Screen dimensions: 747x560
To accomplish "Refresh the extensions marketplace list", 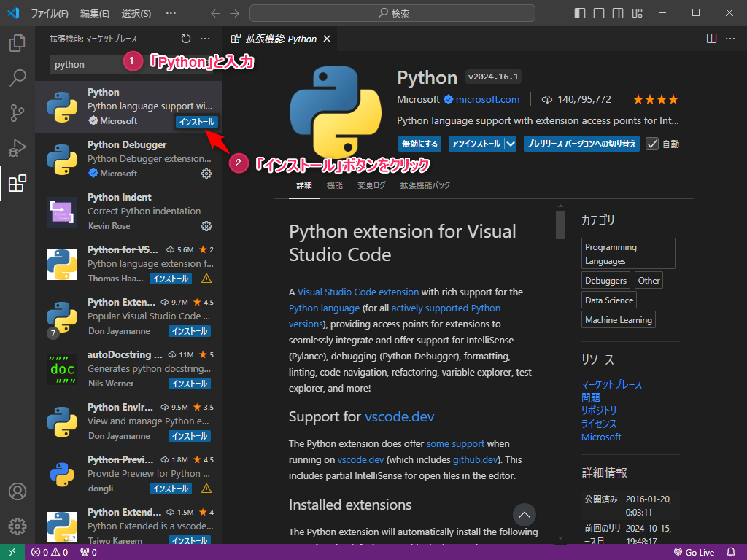I will pos(186,39).
